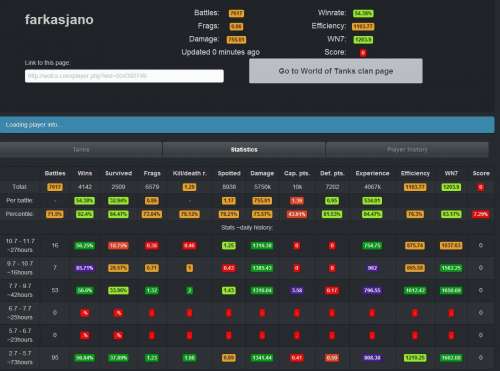Viewport: 500px width, 371px height.
Task: Click the Score column header
Action: point(481,173)
